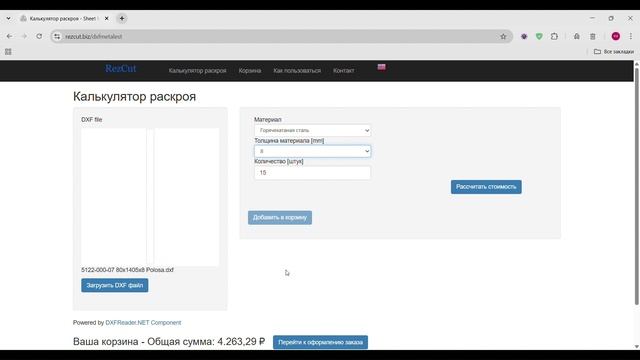Open a new tab with plus button

122,18
